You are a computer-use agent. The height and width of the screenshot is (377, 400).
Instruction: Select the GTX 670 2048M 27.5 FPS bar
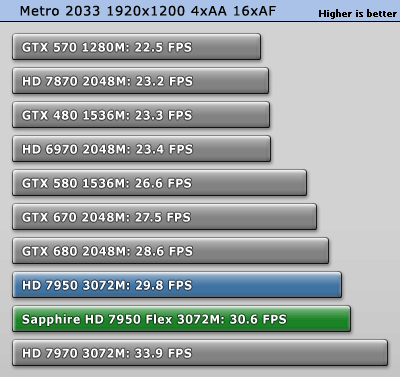point(164,217)
